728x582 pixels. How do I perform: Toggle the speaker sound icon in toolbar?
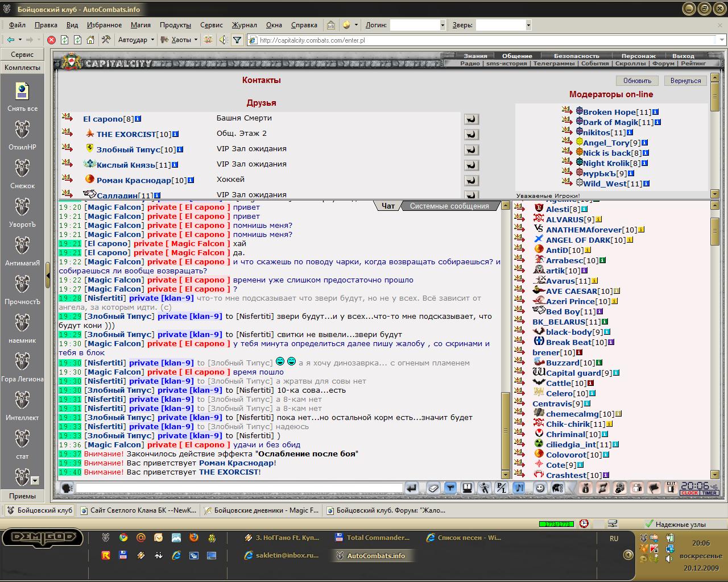click(x=223, y=40)
